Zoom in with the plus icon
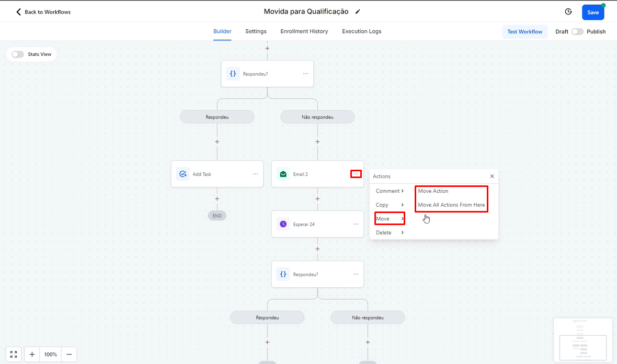Viewport: 617px width, 364px height. click(32, 354)
